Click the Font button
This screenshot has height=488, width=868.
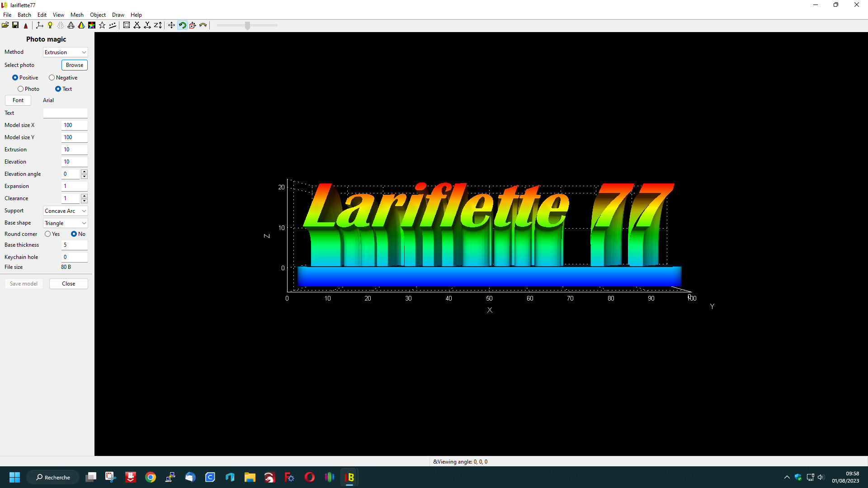pyautogui.click(x=18, y=100)
